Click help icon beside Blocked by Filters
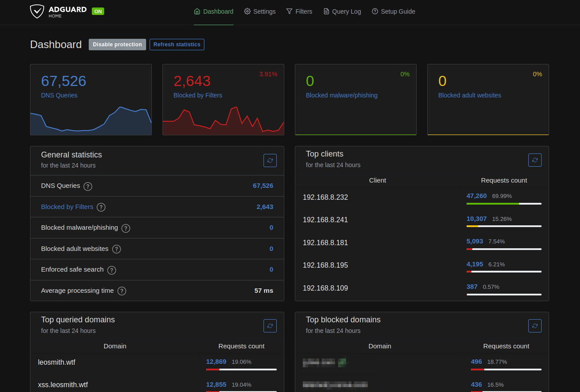The width and height of the screenshot is (580, 392). [101, 207]
